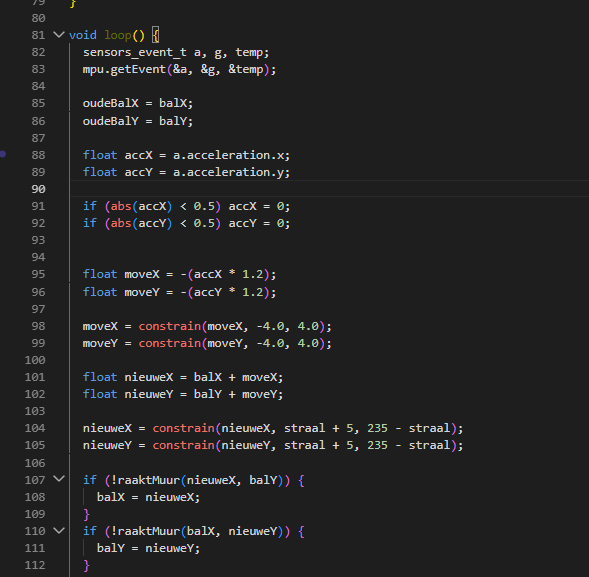Click 'constrain' on line 98
589x577 pixels.
tap(170, 326)
